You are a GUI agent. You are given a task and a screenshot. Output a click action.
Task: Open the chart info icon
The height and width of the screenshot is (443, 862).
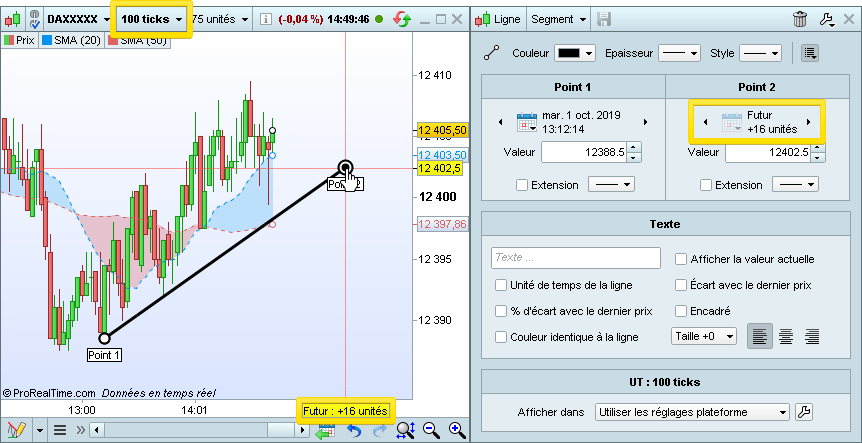(266, 19)
